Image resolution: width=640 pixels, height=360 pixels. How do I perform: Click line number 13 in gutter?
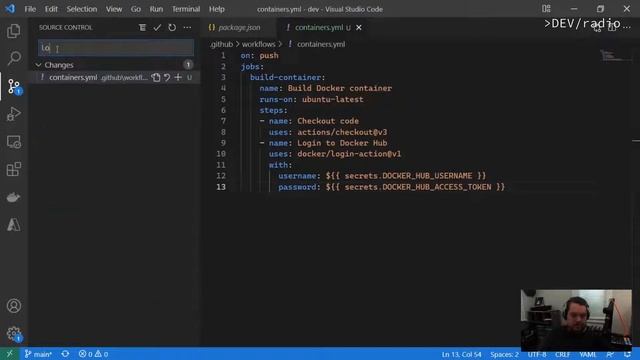[x=221, y=187]
